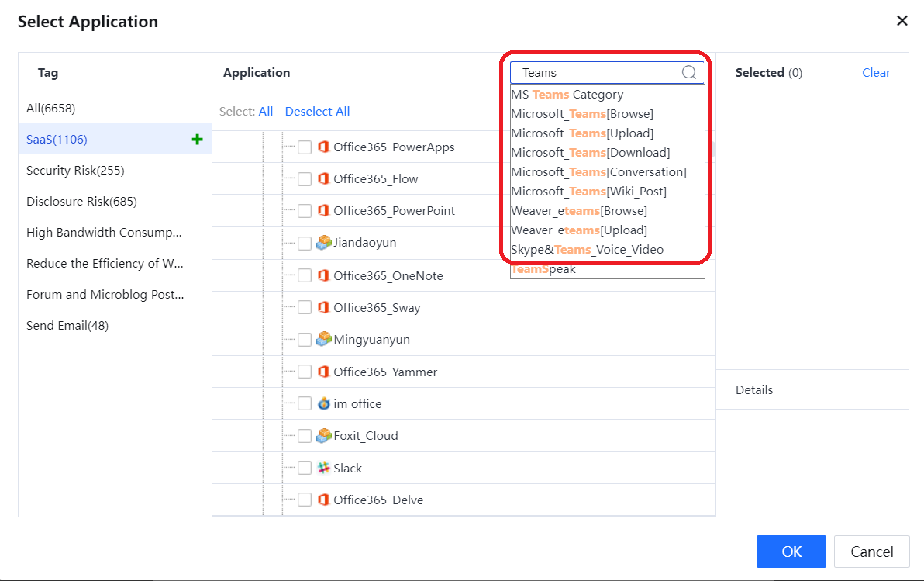Click the Mingyuanyun app icon

[x=323, y=339]
